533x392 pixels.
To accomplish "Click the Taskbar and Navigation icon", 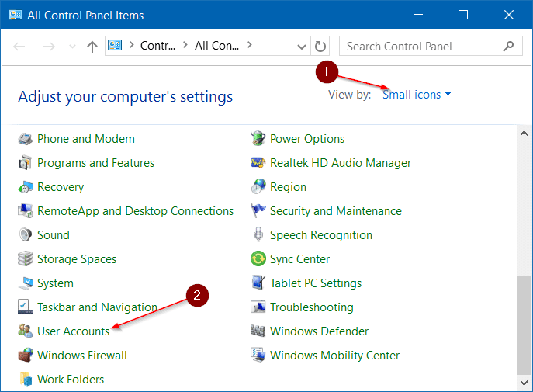I will (26, 307).
